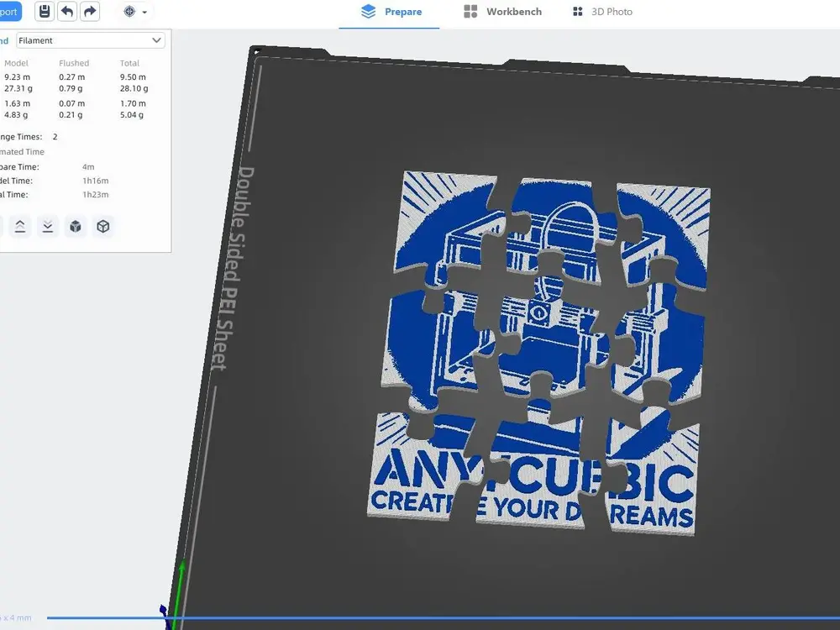The height and width of the screenshot is (630, 840).
Task: Click the '1h23m' total time value
Action: (x=96, y=195)
